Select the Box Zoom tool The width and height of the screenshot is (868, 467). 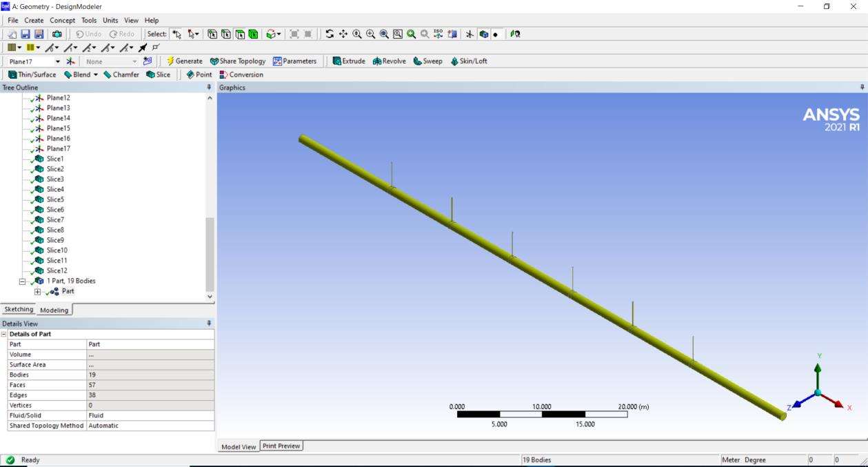click(371, 34)
